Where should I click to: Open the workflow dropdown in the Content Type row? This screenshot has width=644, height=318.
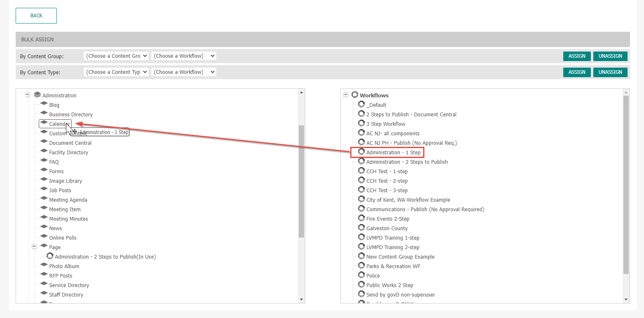[183, 71]
